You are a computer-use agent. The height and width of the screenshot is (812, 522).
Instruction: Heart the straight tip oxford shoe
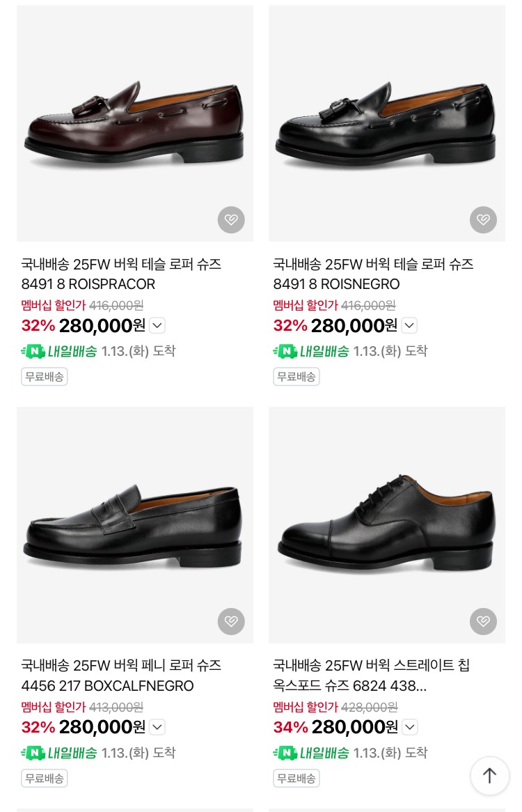tap(483, 621)
